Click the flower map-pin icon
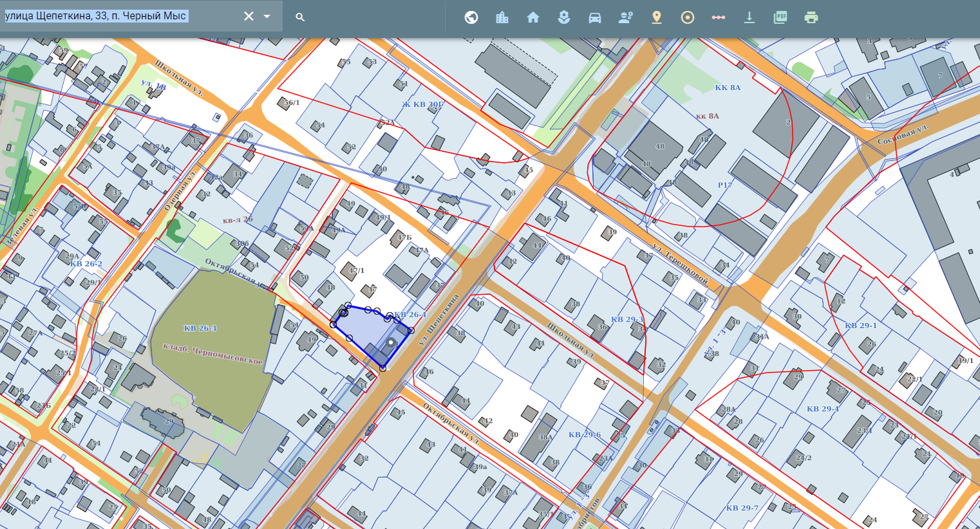Viewport: 980px width, 529px height. 564,17
